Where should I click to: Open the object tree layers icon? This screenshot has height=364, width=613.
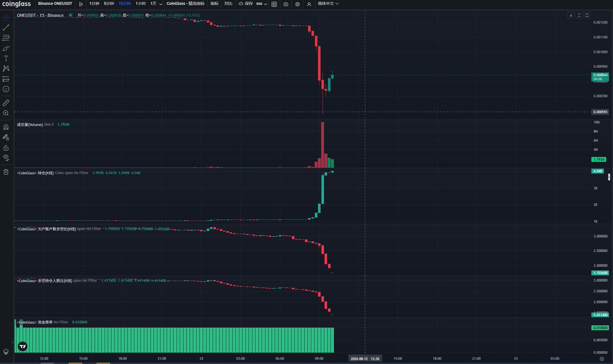pyautogui.click(x=6, y=352)
